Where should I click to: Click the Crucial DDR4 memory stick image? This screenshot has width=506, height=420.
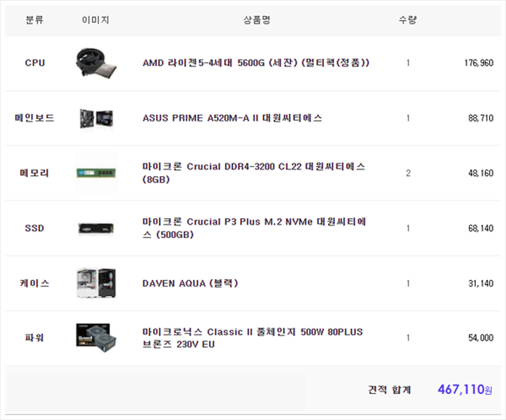pyautogui.click(x=96, y=173)
